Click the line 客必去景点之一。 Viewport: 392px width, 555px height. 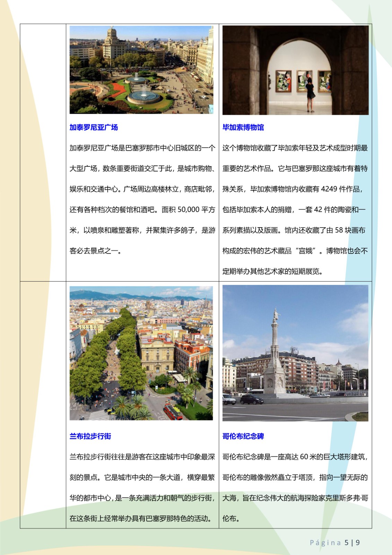[96, 251]
